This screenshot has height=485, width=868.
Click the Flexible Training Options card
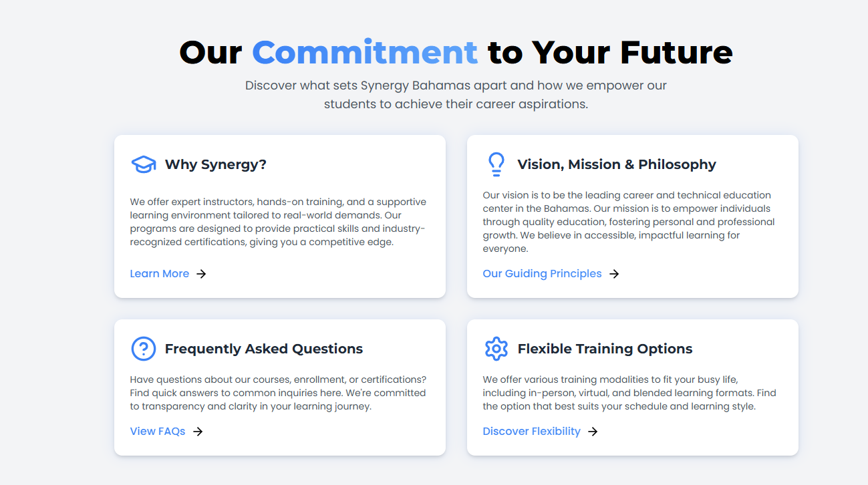pyautogui.click(x=632, y=387)
